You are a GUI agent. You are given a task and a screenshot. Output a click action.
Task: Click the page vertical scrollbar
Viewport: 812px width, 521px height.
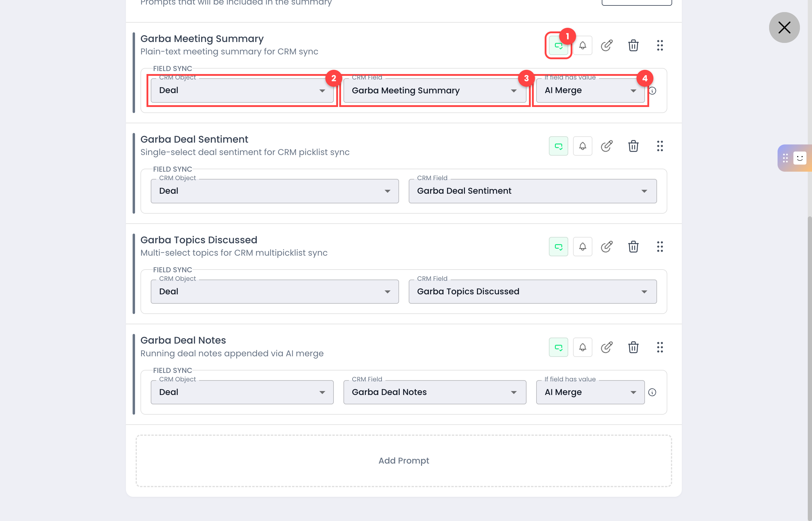(809, 369)
